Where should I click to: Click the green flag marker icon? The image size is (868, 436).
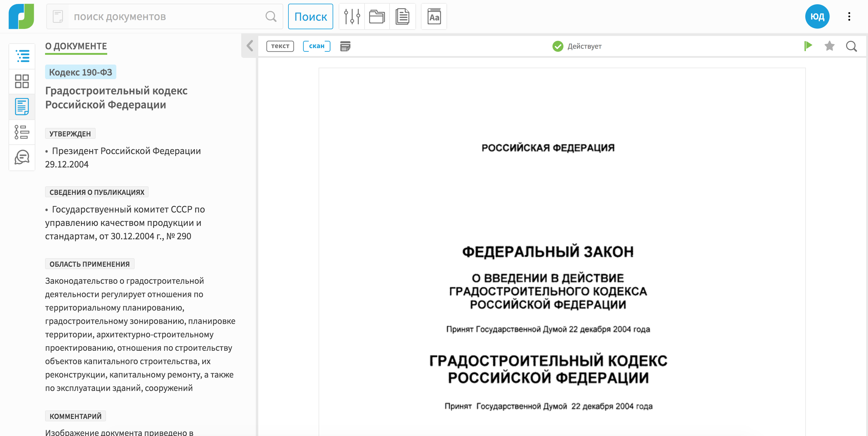808,46
